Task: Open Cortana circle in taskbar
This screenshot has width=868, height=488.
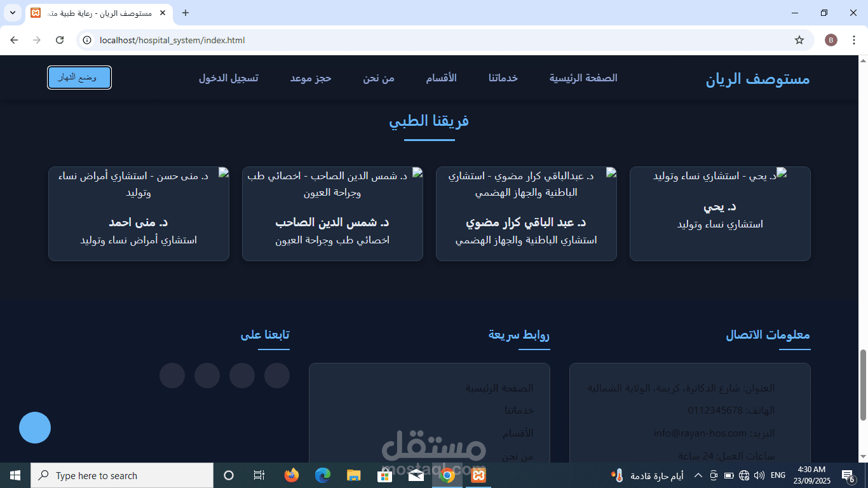Action: 229,475
